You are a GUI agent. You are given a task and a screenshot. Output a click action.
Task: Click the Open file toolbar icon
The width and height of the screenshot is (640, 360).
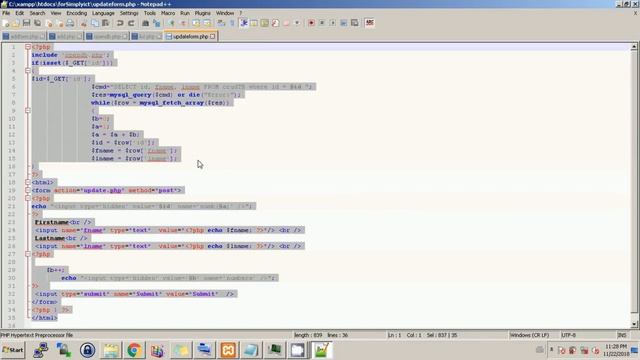[16, 23]
